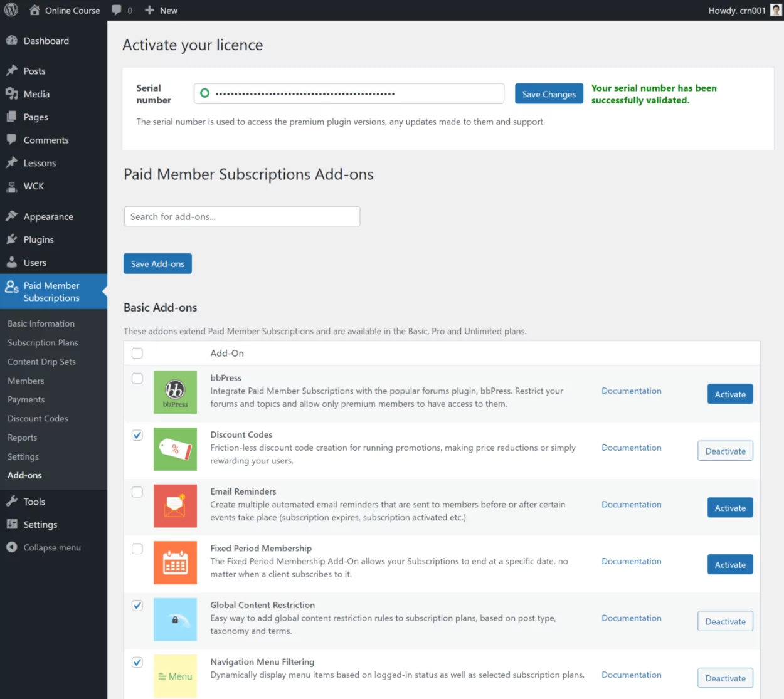This screenshot has height=699, width=784.
Task: Activate the Email Reminders add-on
Action: click(x=730, y=508)
